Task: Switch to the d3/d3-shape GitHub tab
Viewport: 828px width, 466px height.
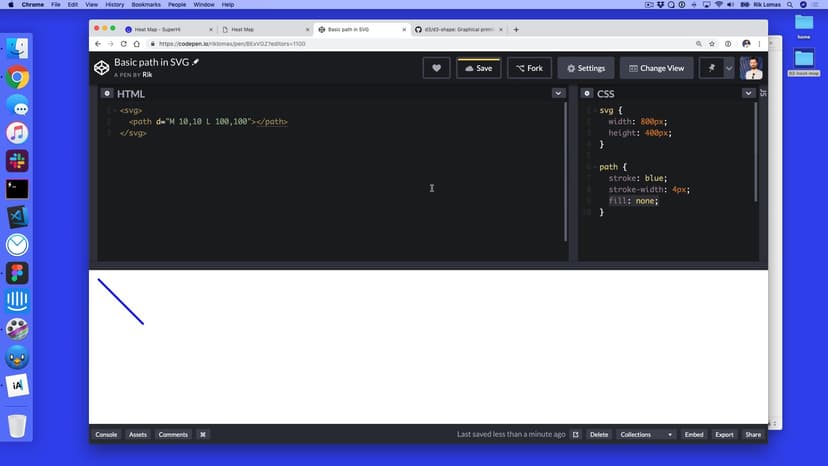Action: (458, 29)
